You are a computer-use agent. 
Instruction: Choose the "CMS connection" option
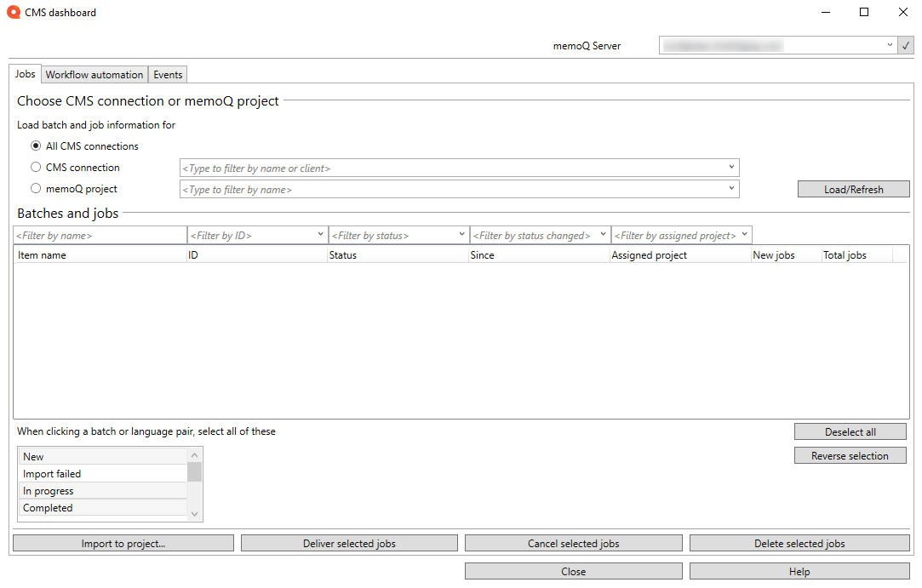pyautogui.click(x=36, y=167)
